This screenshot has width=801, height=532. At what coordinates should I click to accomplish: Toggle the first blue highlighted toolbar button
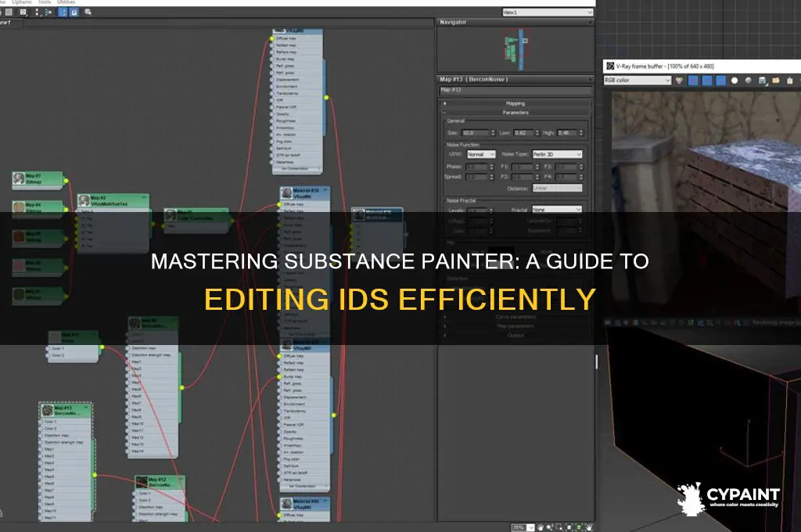tap(63, 12)
